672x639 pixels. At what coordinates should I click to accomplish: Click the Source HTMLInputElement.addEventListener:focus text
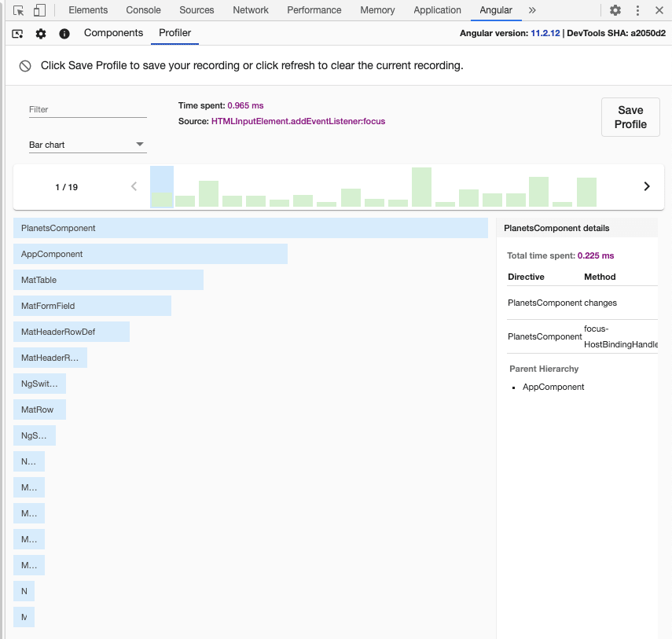(298, 121)
